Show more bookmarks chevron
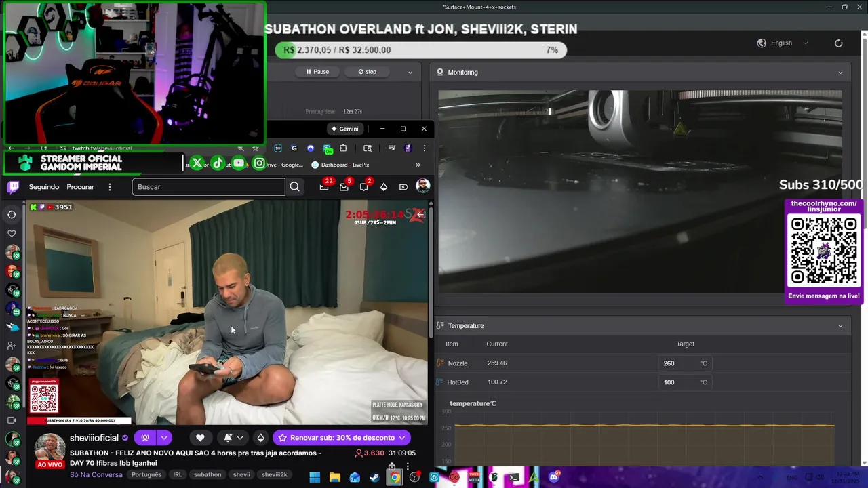Screen dimensions: 868x488 pos(418,165)
